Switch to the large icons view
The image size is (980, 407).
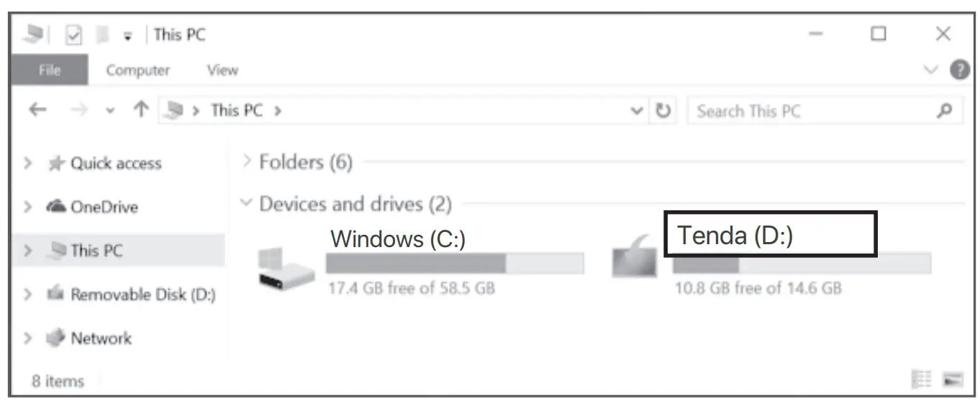(953, 380)
